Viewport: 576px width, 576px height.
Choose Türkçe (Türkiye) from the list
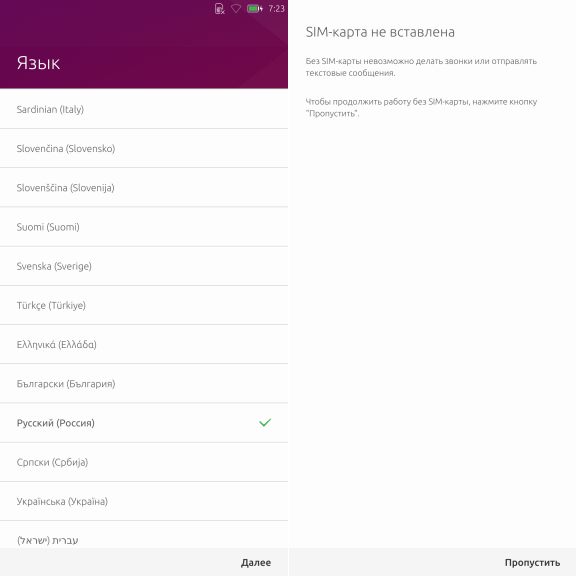pyautogui.click(x=144, y=305)
